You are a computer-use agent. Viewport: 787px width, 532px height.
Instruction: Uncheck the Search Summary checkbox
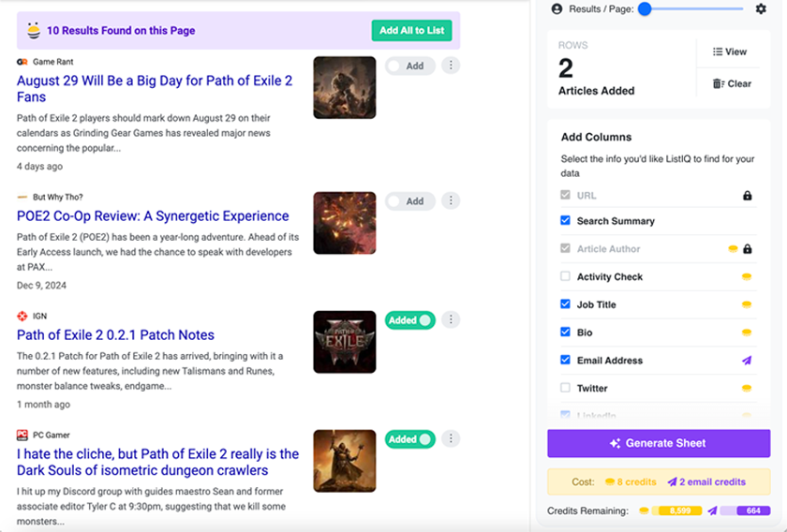[565, 221]
